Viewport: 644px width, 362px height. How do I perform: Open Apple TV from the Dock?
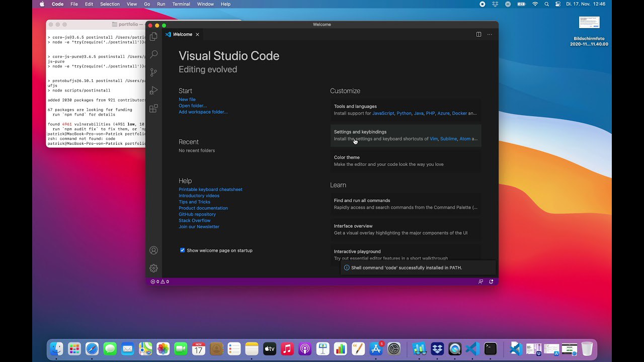(270, 348)
